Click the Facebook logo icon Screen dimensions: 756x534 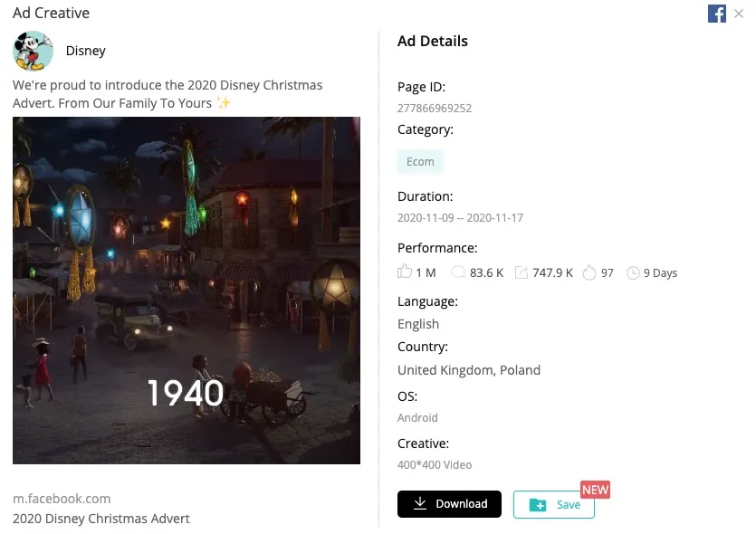coord(717,14)
